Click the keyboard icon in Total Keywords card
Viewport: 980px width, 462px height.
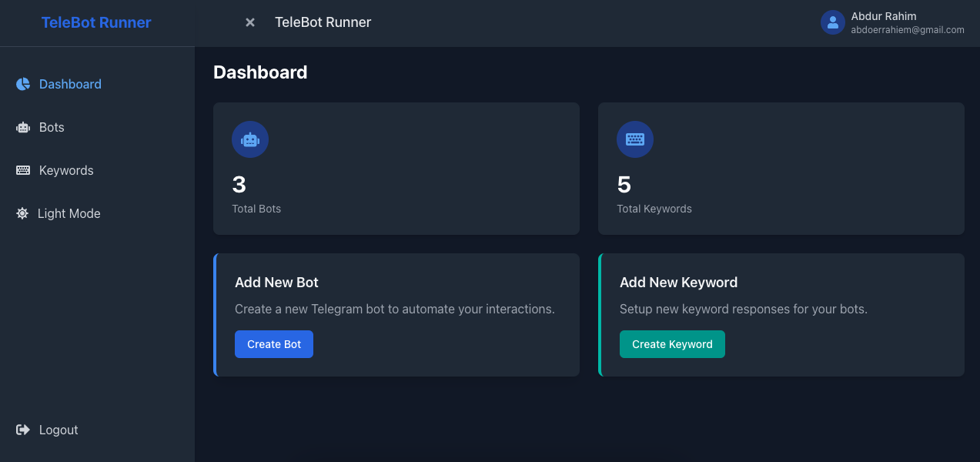tap(635, 139)
